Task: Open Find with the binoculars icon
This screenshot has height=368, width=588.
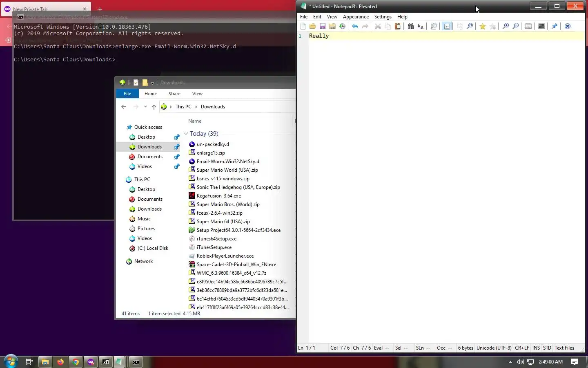Action: pyautogui.click(x=410, y=26)
